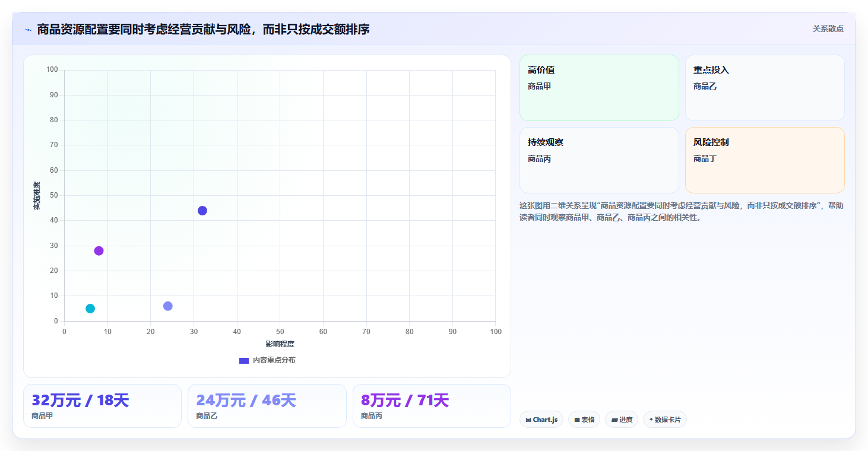Click 商品甲 label under 32万元 metric
The height and width of the screenshot is (451, 868).
pyautogui.click(x=42, y=416)
